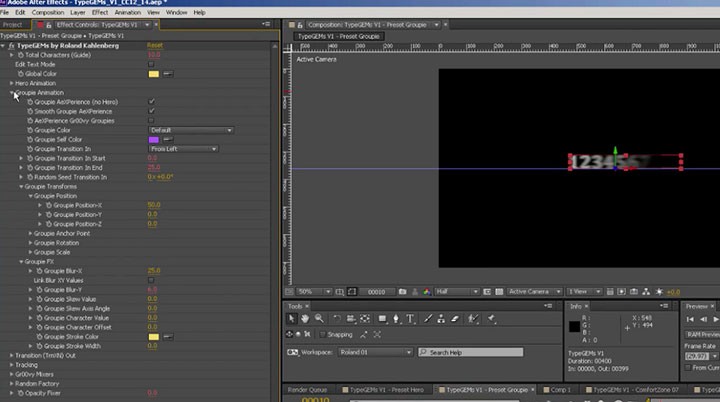The width and height of the screenshot is (720, 402).
Task: Open the Show Channel color icon
Action: pos(427,292)
